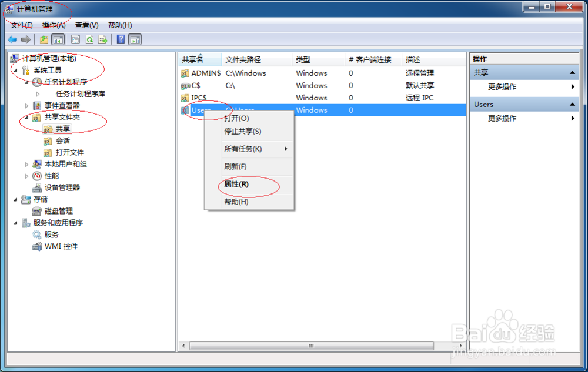Collapse the Users actions section header
Screen dimensions: 588x372
(x=524, y=104)
